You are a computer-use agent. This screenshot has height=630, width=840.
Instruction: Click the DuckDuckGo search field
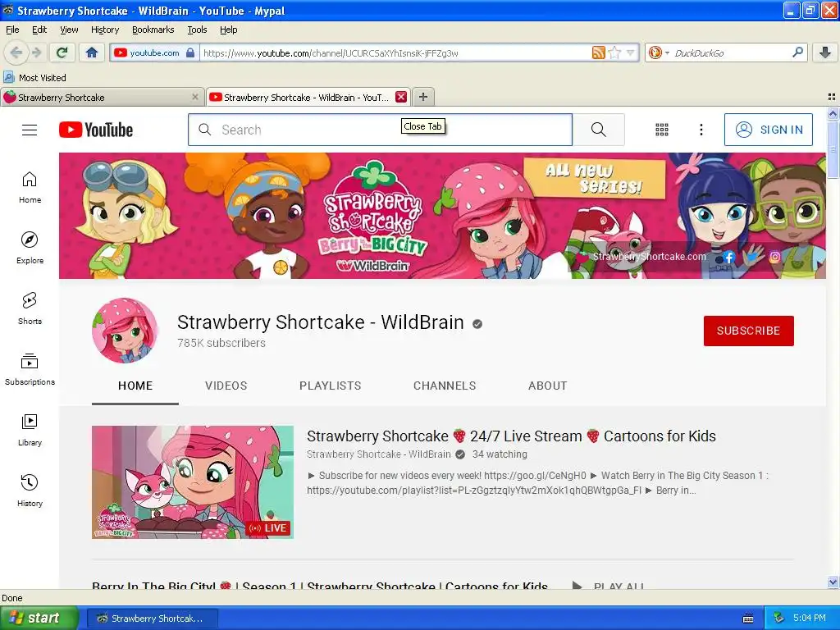click(x=731, y=53)
